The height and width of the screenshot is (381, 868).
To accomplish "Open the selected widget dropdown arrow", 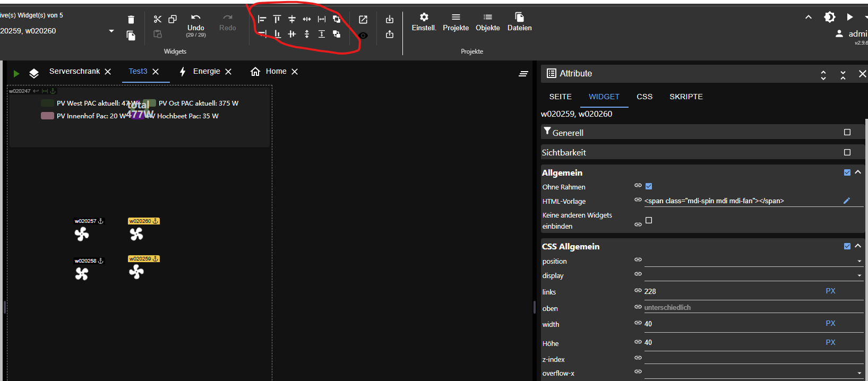I will [111, 31].
